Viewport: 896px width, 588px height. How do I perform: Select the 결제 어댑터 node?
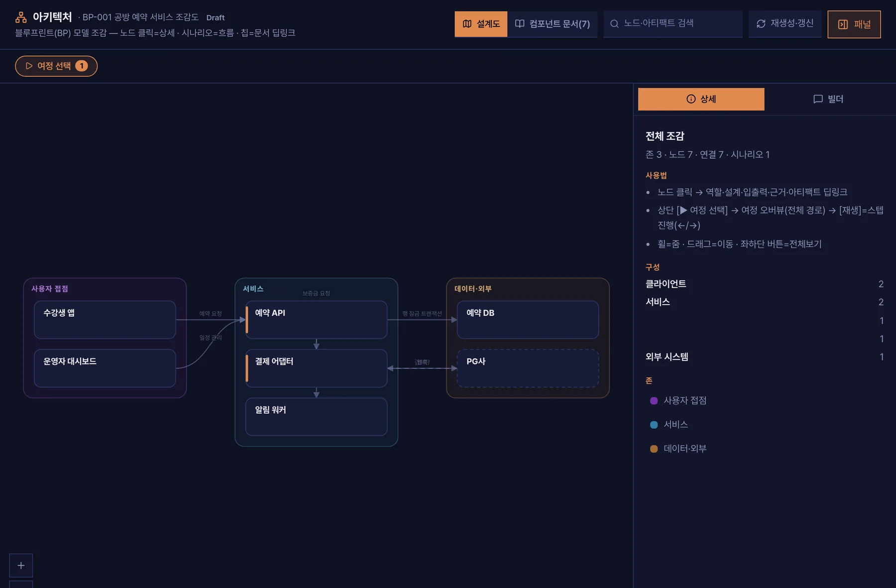click(x=316, y=368)
